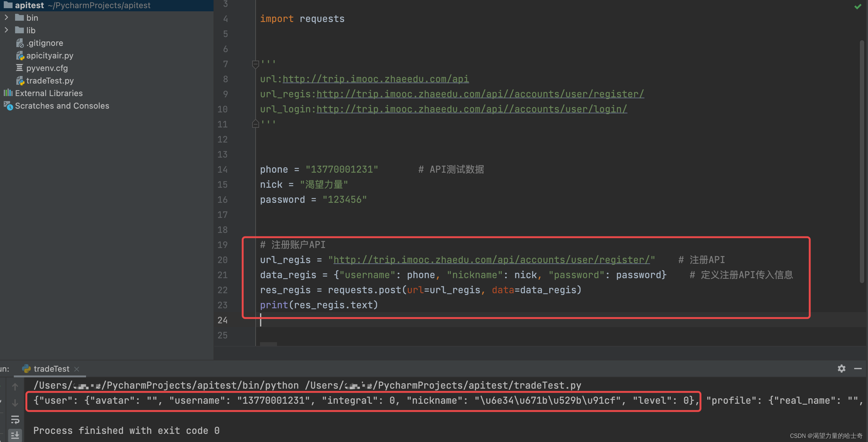The width and height of the screenshot is (868, 442).
Task: Click the External Libraries expander
Action: pyautogui.click(x=4, y=93)
